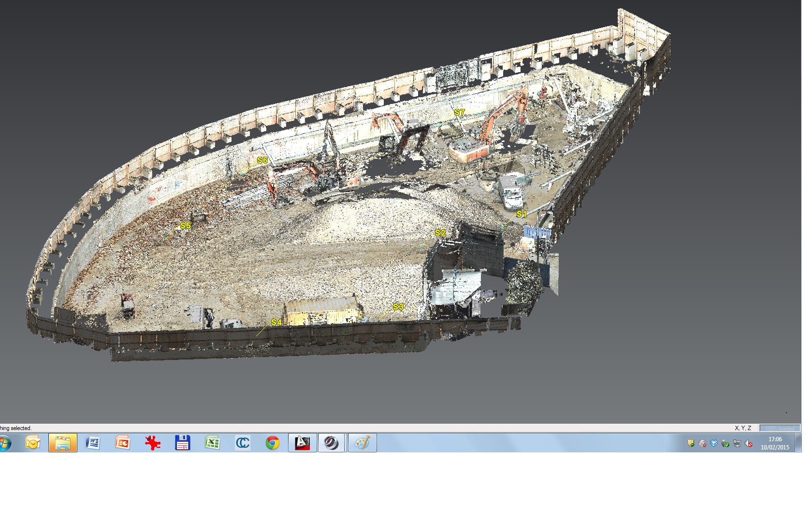Image resolution: width=812 pixels, height=508 pixels.
Task: Click the 100% loaded progress bar
Action: (780, 428)
